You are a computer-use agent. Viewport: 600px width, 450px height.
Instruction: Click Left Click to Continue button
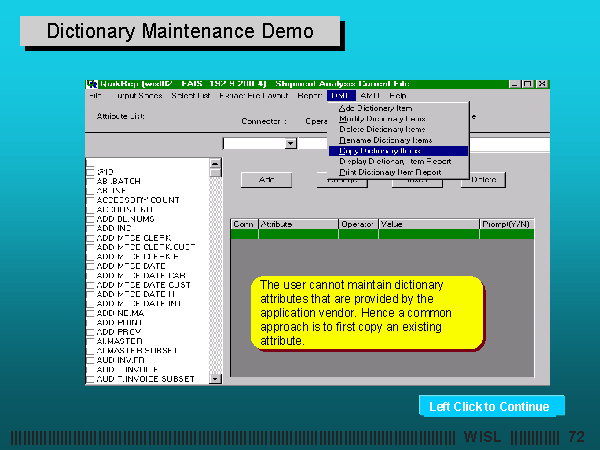point(490,406)
